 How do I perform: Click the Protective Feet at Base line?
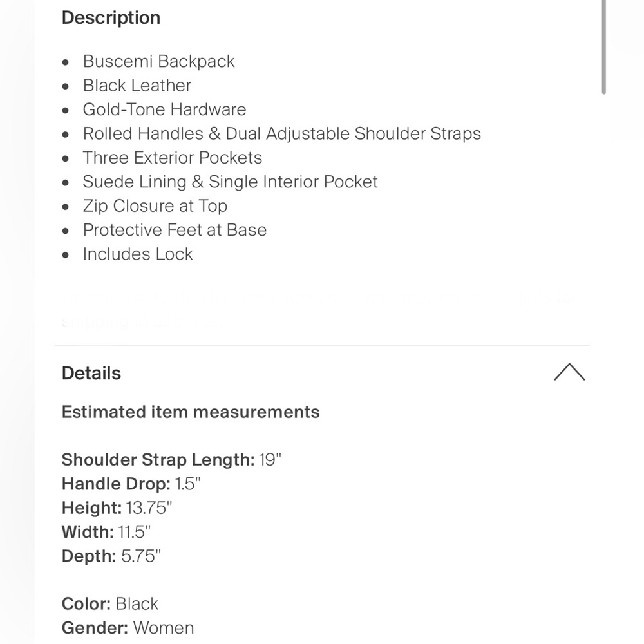point(175,230)
